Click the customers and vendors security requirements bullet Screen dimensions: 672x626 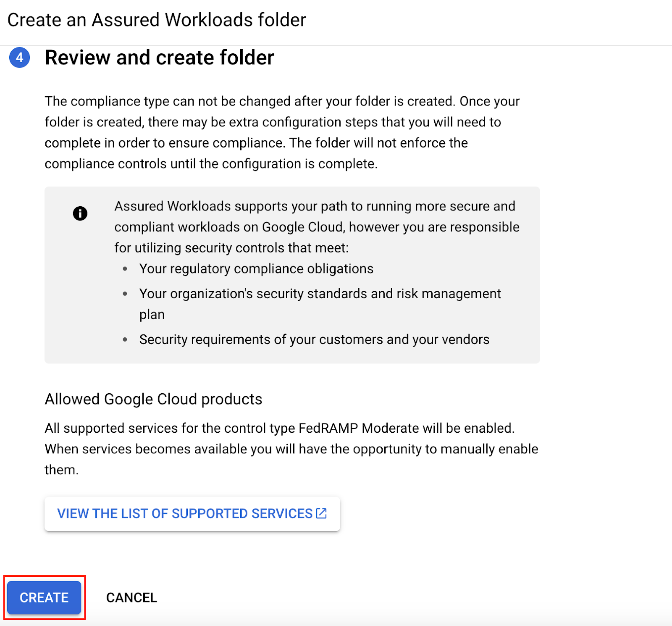coord(314,339)
